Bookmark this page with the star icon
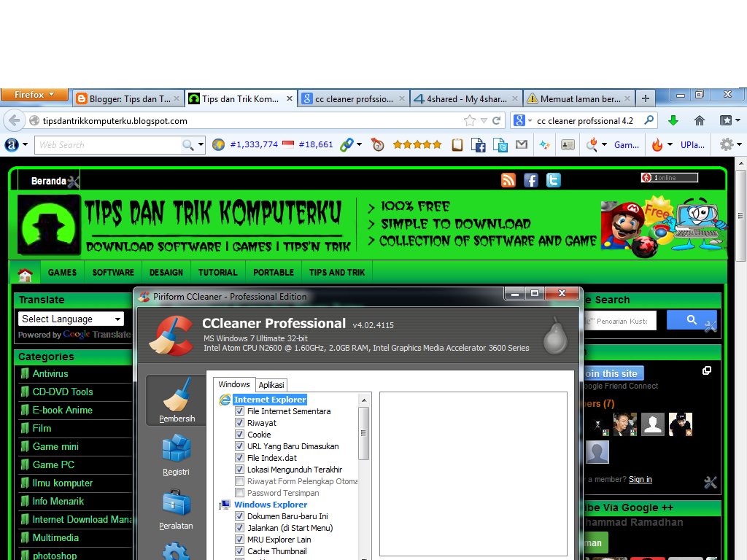The image size is (747, 560). (469, 120)
